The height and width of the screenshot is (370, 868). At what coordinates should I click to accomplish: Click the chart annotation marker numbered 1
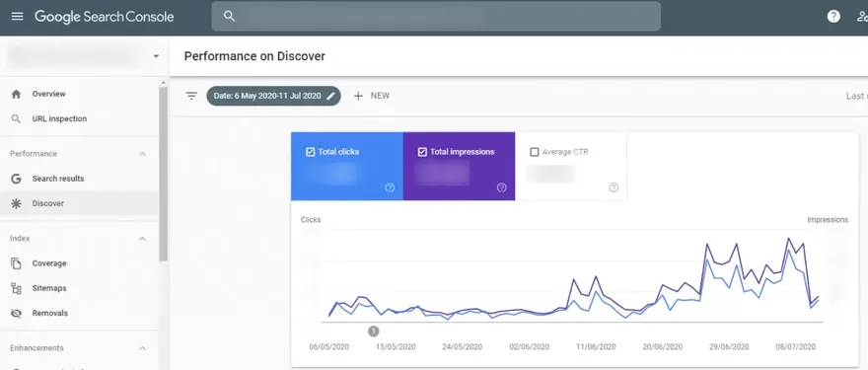click(x=374, y=332)
